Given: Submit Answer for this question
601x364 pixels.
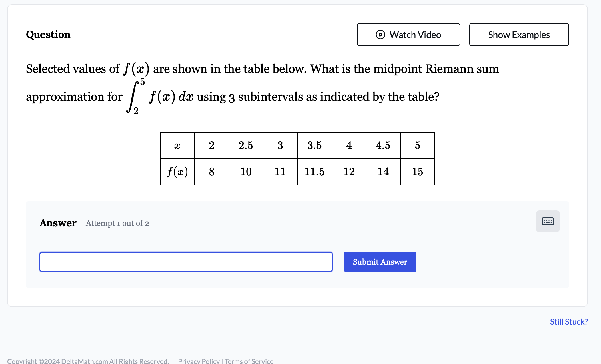Looking at the screenshot, I should (x=380, y=262).
